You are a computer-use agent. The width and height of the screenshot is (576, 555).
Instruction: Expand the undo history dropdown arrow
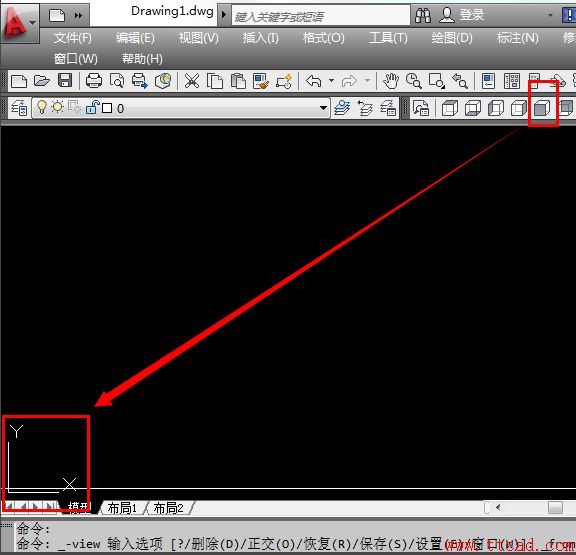332,80
